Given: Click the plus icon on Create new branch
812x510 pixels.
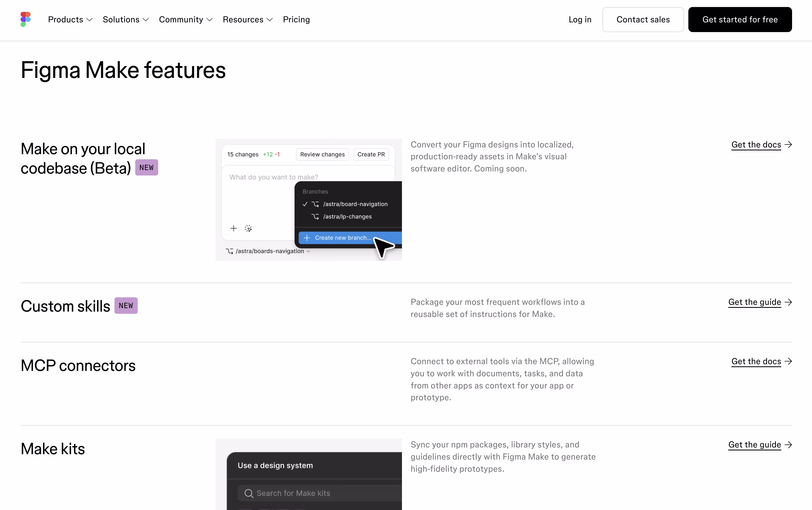Looking at the screenshot, I should click(307, 238).
